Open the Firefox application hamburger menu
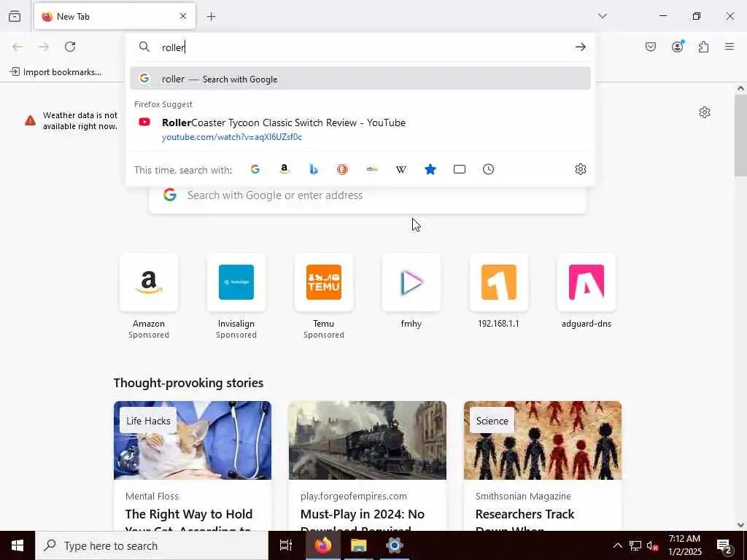 coord(729,47)
